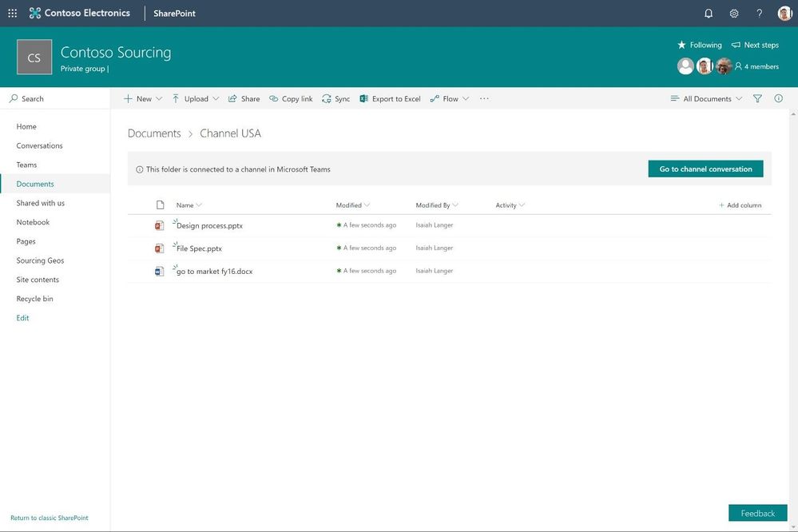Click the vertical scrollbar up arrow
Screen dimensions: 798x532
pos(793,114)
